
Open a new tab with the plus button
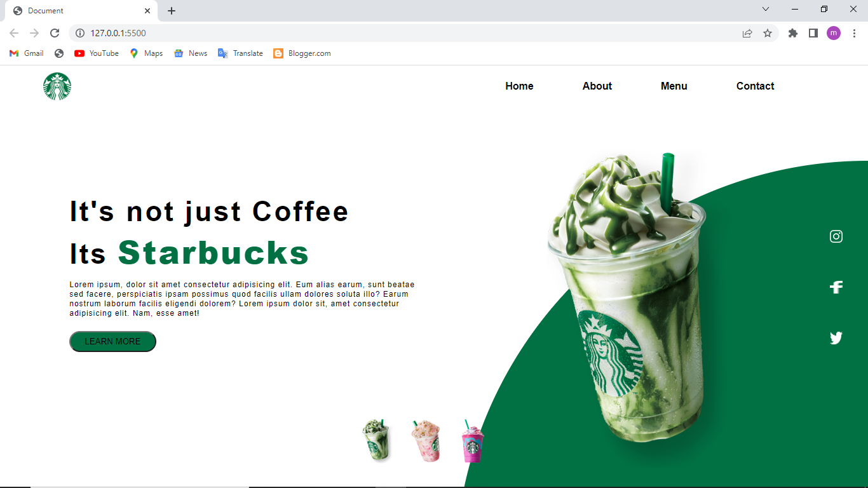click(x=172, y=11)
